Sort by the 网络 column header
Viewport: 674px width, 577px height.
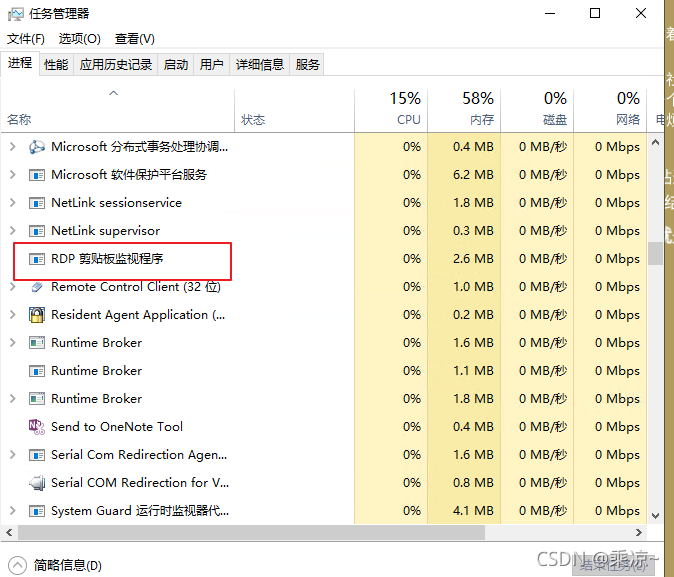tap(610, 111)
